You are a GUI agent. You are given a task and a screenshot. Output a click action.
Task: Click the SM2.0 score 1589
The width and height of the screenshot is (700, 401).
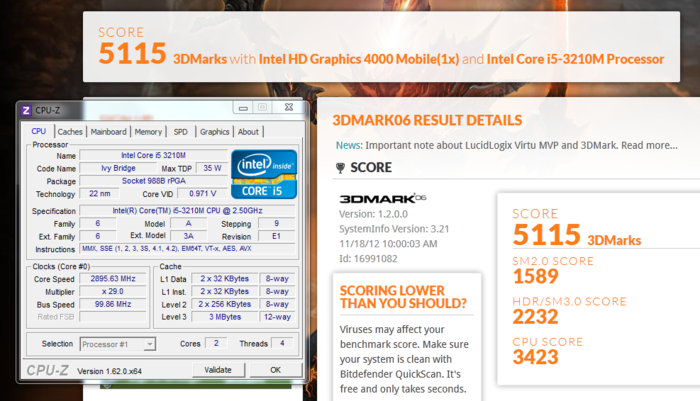[535, 276]
